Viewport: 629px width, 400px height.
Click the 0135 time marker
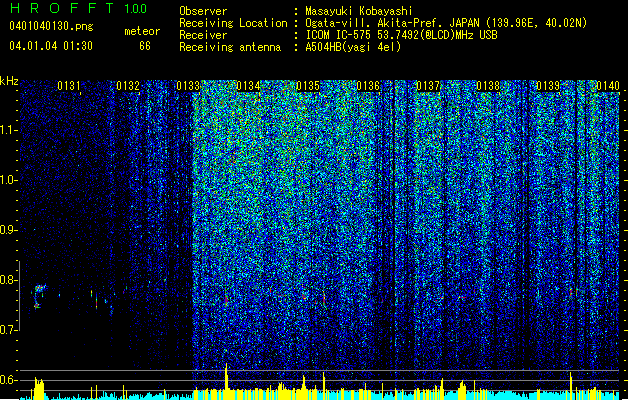308,86
